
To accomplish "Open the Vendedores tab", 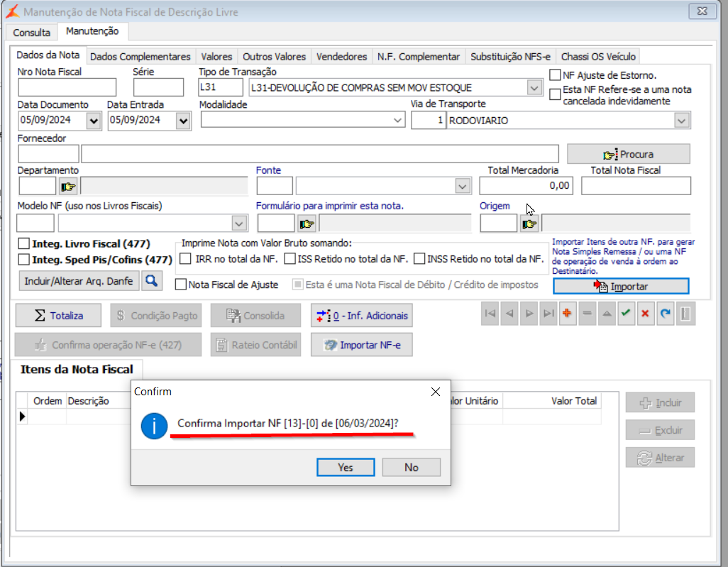I will coord(342,57).
